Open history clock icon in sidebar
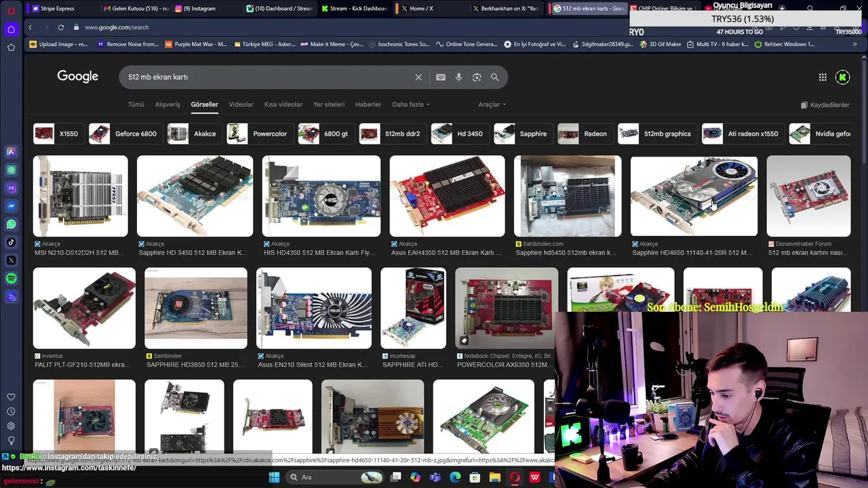This screenshot has height=488, width=868. tap(11, 411)
